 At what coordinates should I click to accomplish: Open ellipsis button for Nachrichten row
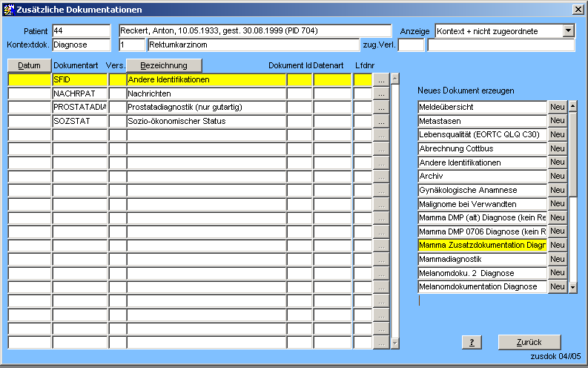point(380,93)
